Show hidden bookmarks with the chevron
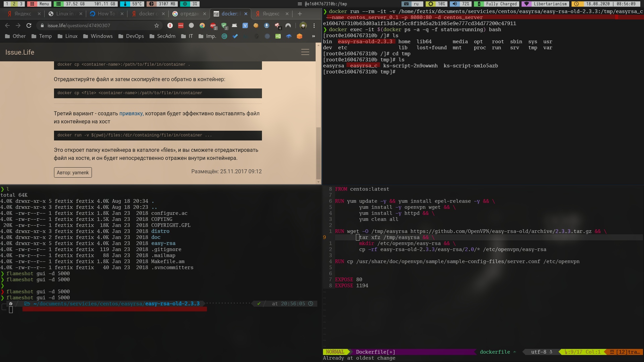 pos(314,36)
